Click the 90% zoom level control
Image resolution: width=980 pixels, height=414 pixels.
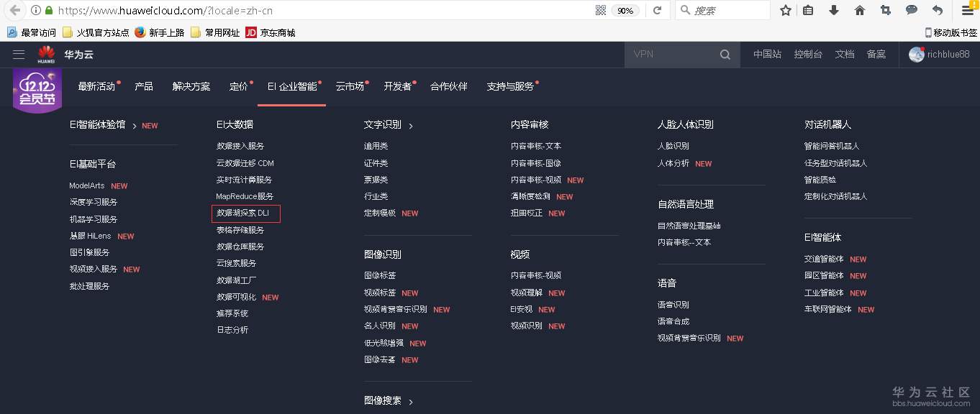[625, 10]
